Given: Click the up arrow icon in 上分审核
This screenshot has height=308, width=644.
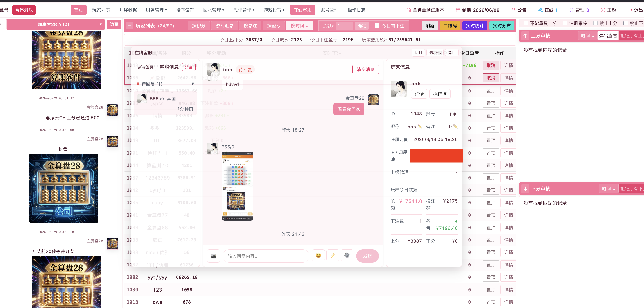Looking at the screenshot, I should click(x=525, y=36).
